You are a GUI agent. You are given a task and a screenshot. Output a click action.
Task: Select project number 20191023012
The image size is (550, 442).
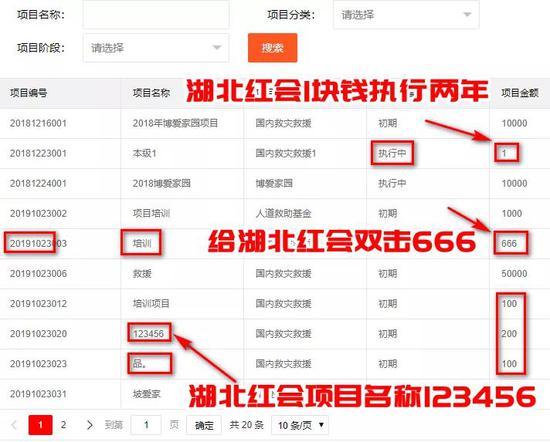(x=38, y=303)
